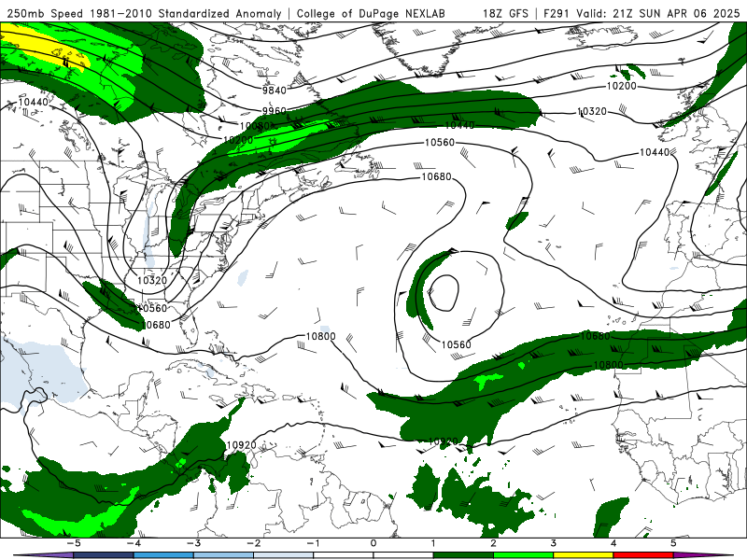
Task: Select the 9960 contour label
Action: click(x=275, y=111)
